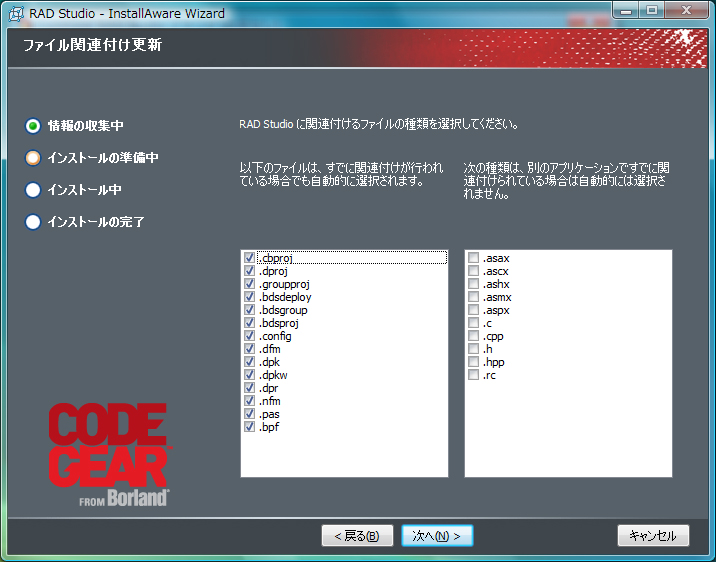Minimize the InstallAware Wizard window
This screenshot has width=716, height=562.
point(626,11)
